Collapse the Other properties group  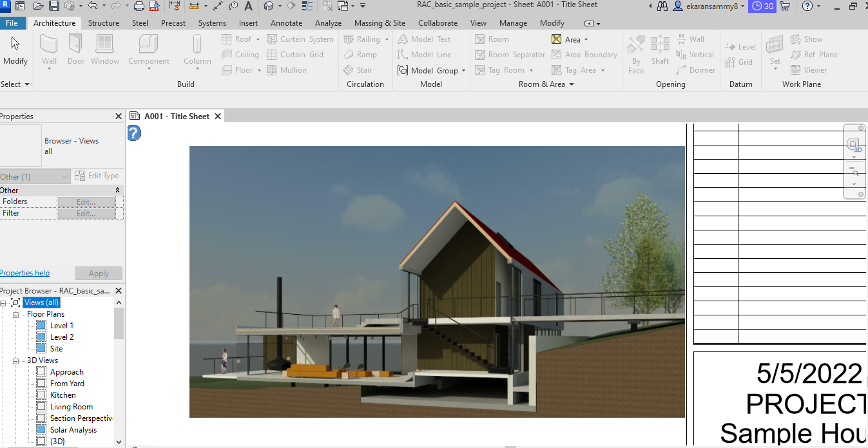pyautogui.click(x=117, y=191)
